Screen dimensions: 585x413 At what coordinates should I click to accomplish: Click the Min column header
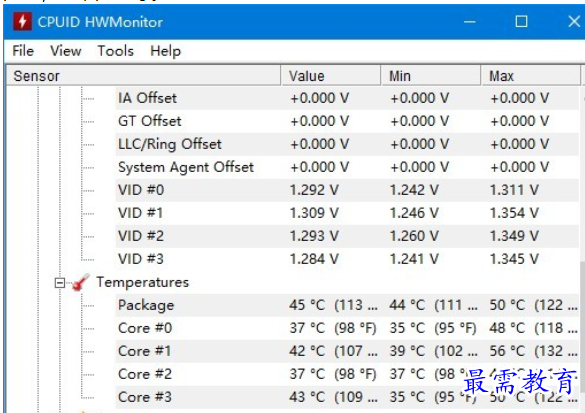pos(431,76)
